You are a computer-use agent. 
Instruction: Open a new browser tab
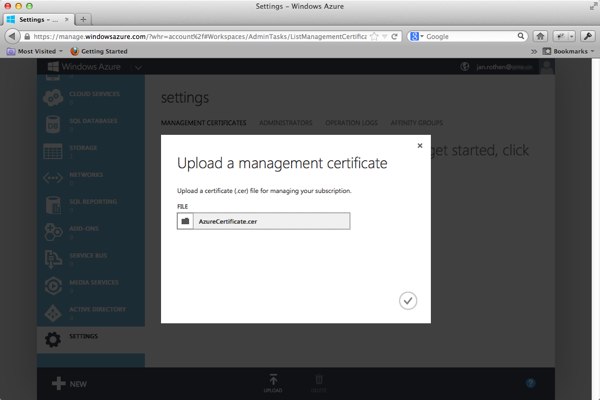[84, 20]
